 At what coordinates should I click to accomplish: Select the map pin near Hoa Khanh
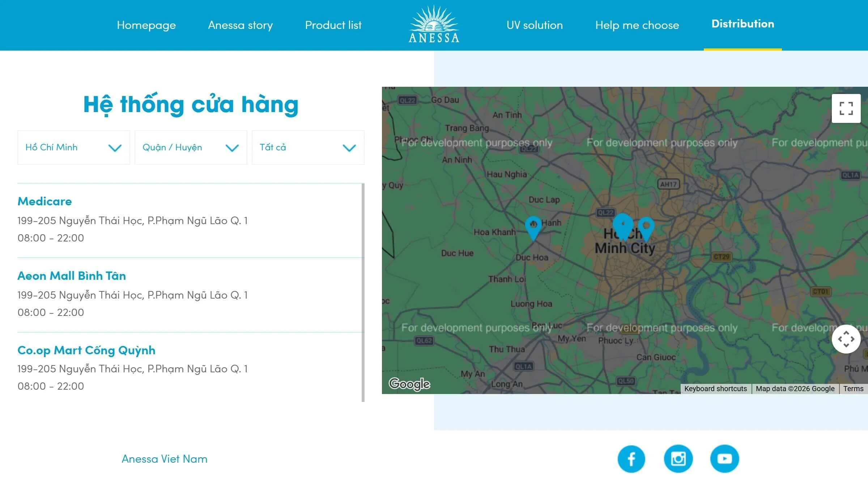[x=533, y=228]
